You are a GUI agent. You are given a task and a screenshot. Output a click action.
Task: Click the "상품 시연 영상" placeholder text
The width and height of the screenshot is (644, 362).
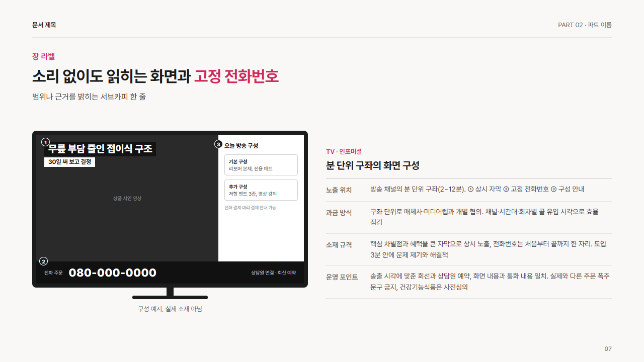coord(127,199)
